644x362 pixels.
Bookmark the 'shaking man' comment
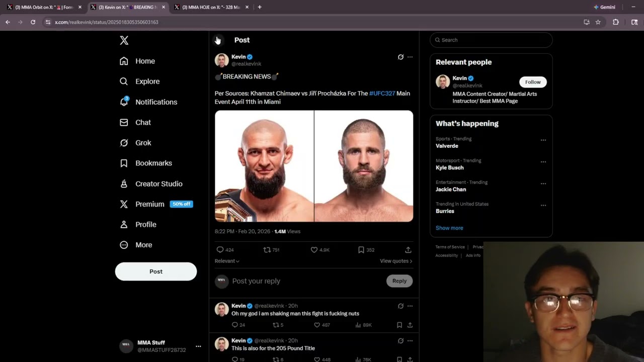(399, 325)
